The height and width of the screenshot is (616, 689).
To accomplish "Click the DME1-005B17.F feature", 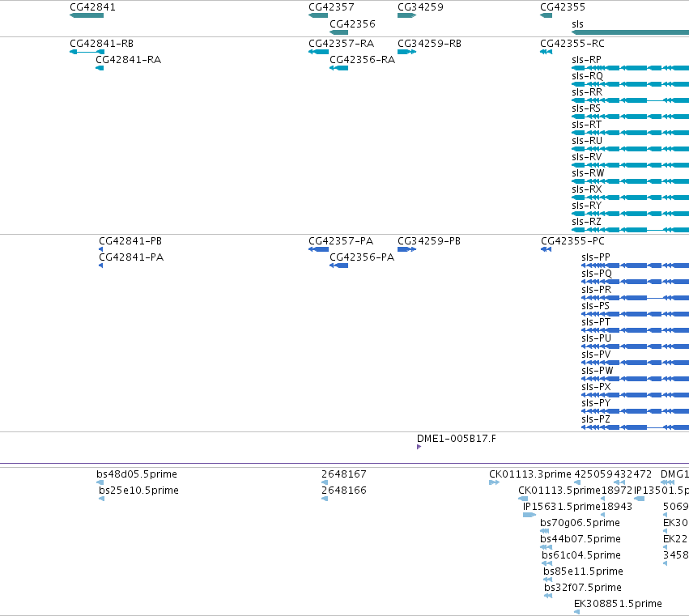I will click(x=419, y=447).
